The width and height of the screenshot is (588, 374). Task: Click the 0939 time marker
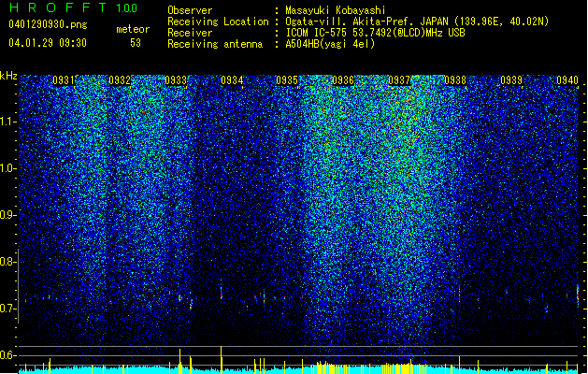pos(511,80)
